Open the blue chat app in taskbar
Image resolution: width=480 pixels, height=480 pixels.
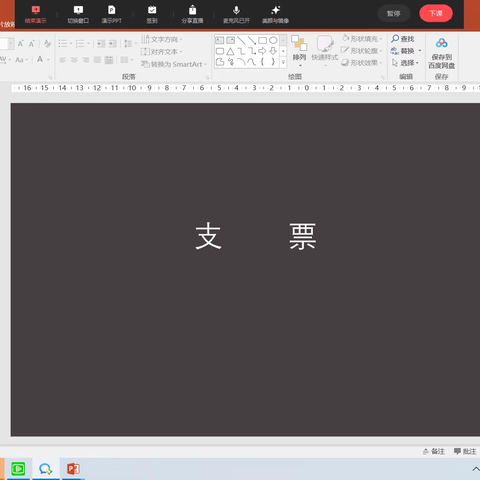(x=46, y=469)
